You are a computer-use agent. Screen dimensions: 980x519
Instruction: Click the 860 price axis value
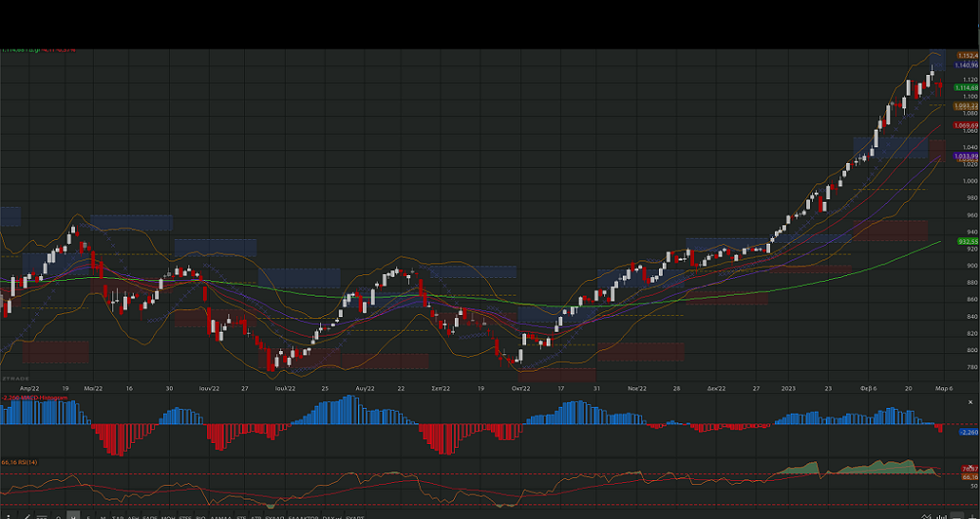tap(972, 299)
